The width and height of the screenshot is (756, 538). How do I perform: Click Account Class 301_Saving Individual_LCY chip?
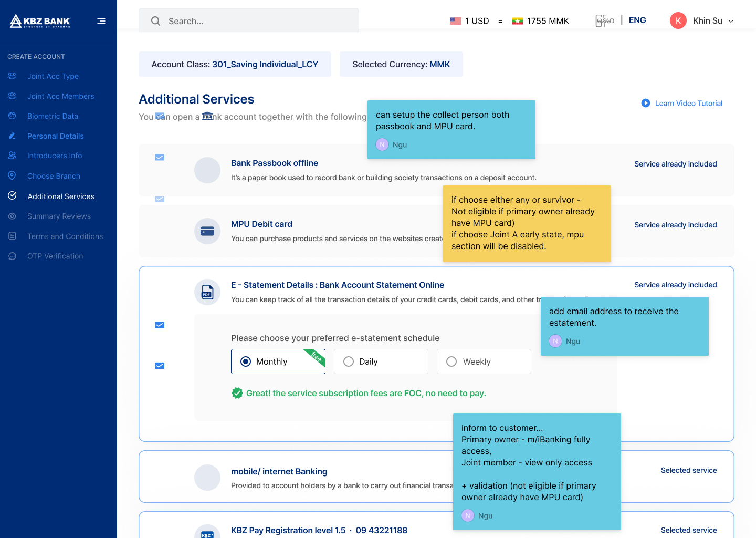coord(235,64)
